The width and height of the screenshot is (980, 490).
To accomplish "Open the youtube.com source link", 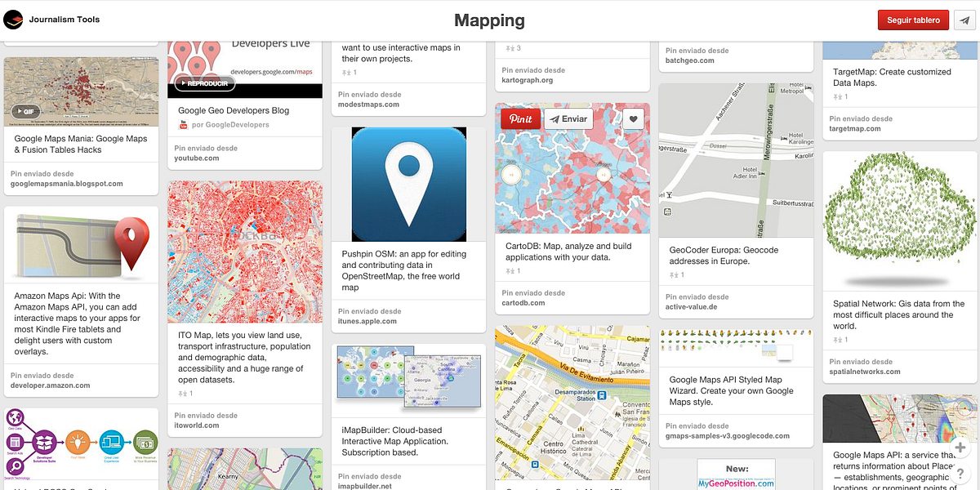I will coord(198,158).
